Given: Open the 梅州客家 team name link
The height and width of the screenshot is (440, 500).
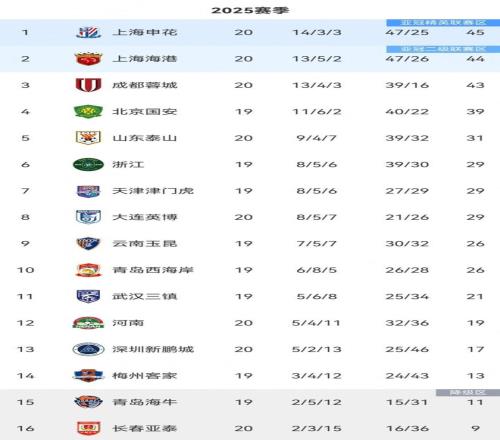Looking at the screenshot, I should (144, 376).
